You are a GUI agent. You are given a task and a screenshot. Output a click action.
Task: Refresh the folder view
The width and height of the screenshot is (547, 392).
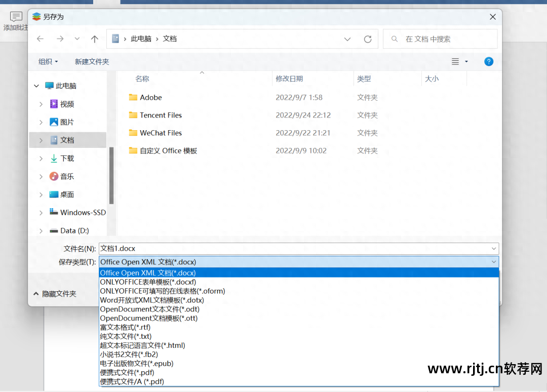pos(368,38)
